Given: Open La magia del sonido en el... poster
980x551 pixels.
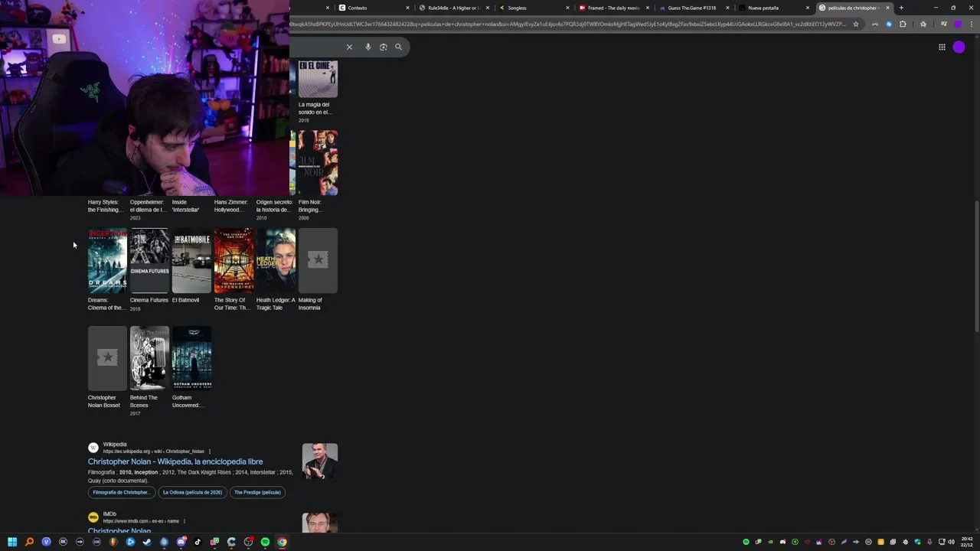Looking at the screenshot, I should click(318, 80).
